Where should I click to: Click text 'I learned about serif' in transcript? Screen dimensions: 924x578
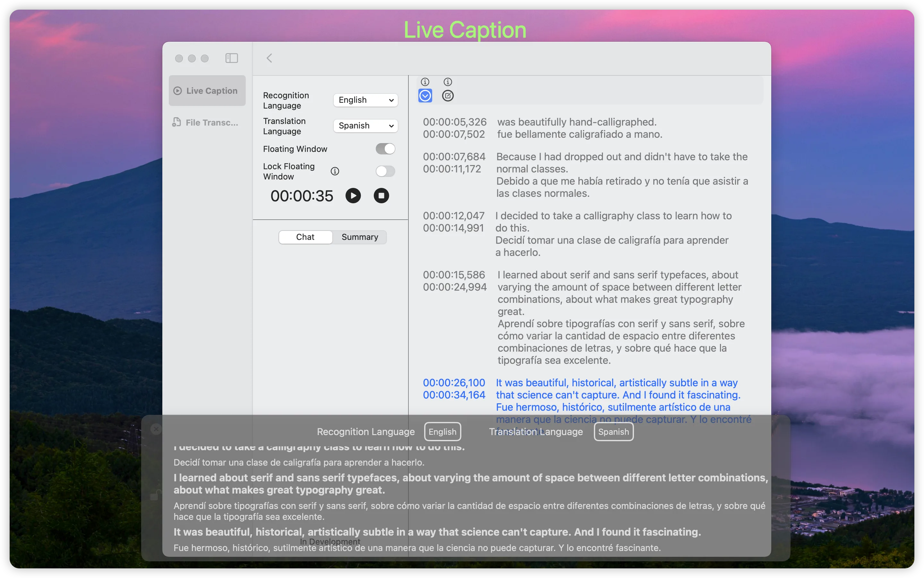[x=544, y=275]
